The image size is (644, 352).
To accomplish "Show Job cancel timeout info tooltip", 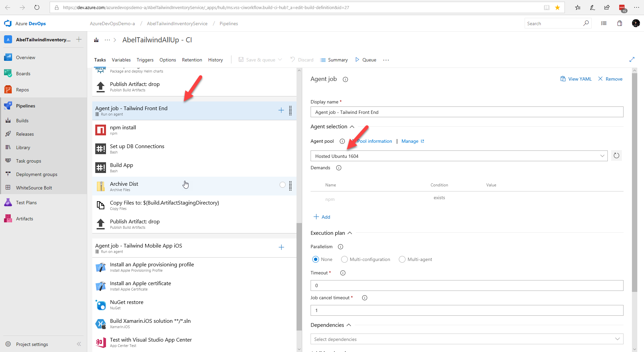I will pyautogui.click(x=365, y=298).
